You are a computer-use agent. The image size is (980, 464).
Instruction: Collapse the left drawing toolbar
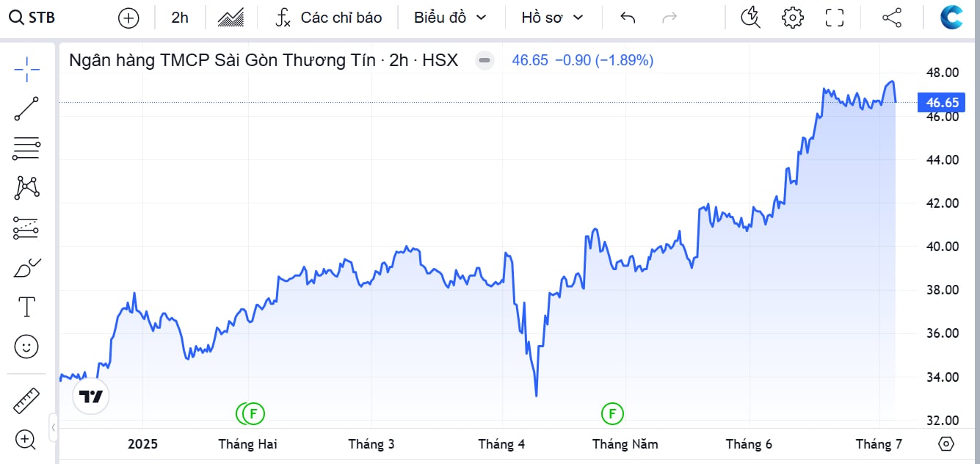click(x=54, y=427)
